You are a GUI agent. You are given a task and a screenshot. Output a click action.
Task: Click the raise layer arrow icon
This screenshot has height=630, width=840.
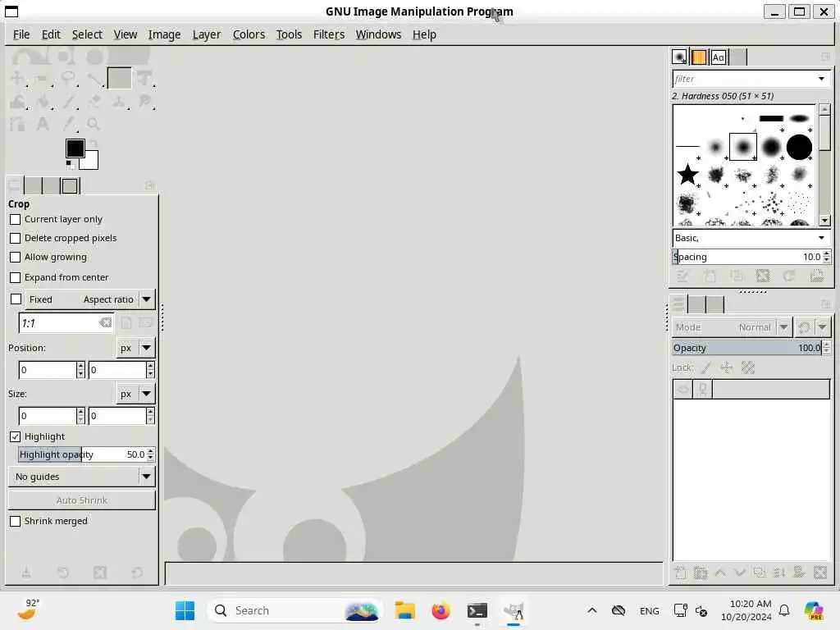(x=720, y=573)
